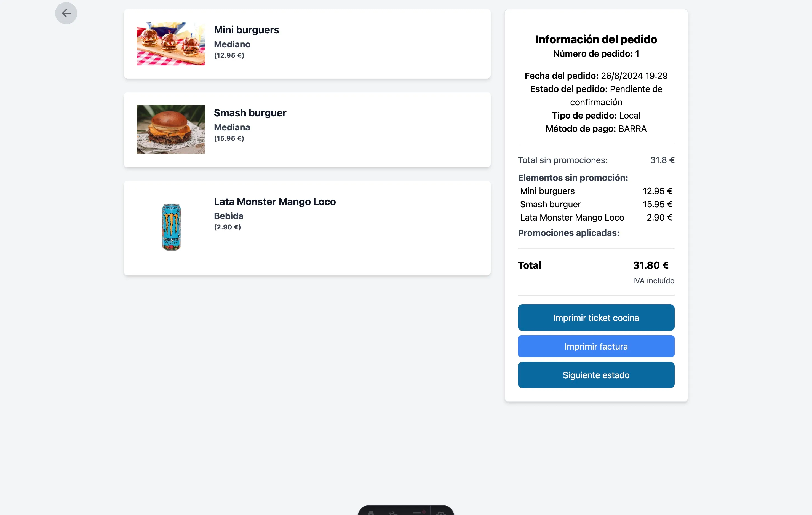
Task: Click the Mini burguers product photo
Action: 171,44
